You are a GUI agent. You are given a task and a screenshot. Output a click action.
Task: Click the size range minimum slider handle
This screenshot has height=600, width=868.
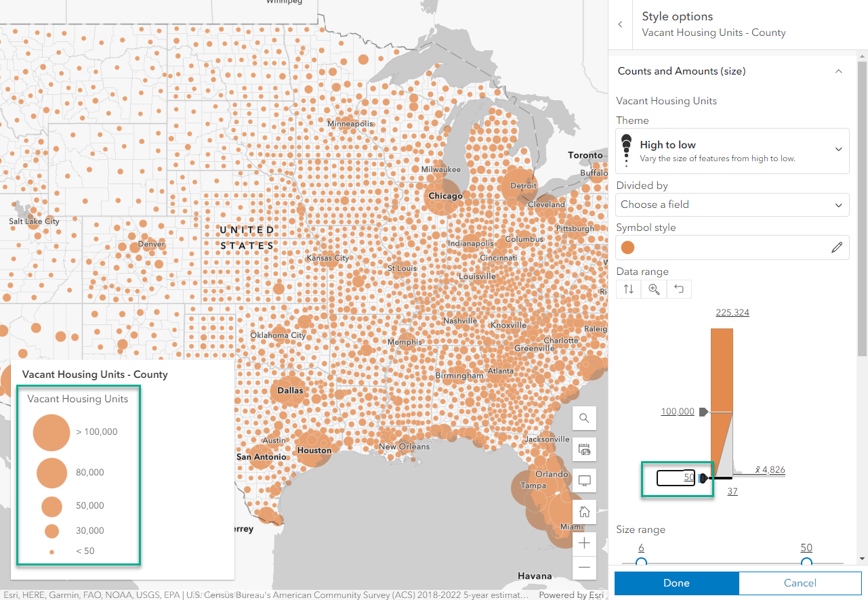click(642, 562)
